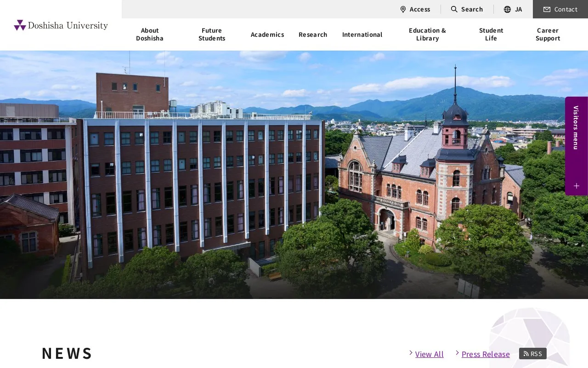Open the International menu
588x368 pixels.
(362, 34)
